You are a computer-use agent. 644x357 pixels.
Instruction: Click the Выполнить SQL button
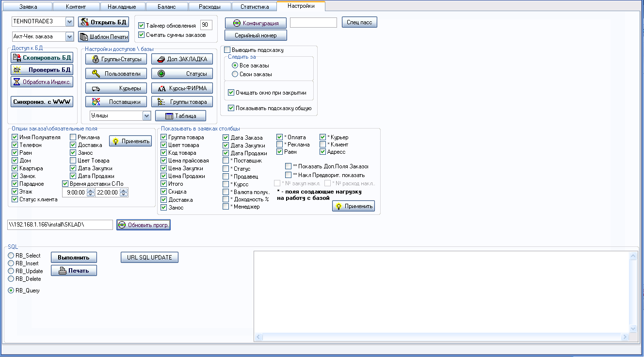74,257
